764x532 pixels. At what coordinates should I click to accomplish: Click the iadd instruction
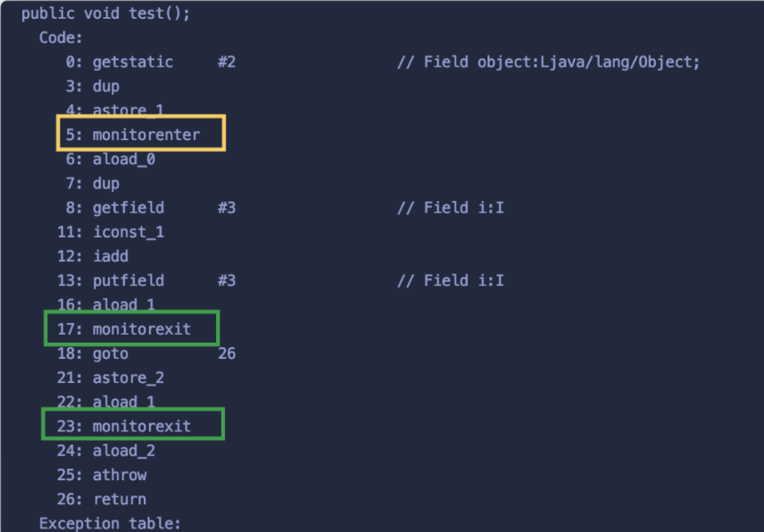click(93, 256)
